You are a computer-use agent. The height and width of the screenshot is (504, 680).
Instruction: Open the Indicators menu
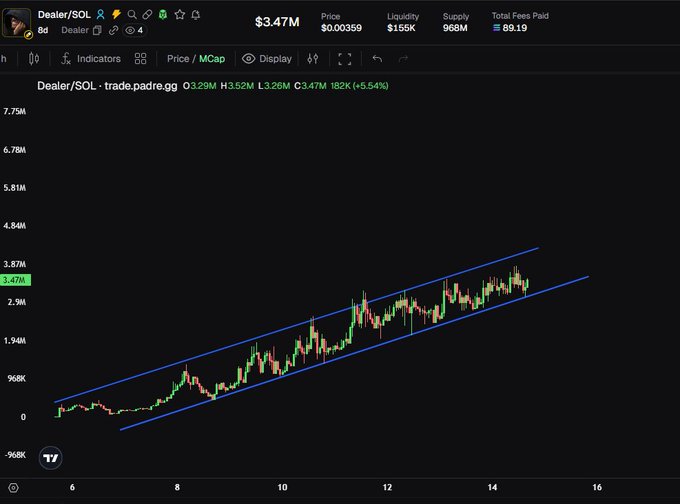[x=91, y=59]
